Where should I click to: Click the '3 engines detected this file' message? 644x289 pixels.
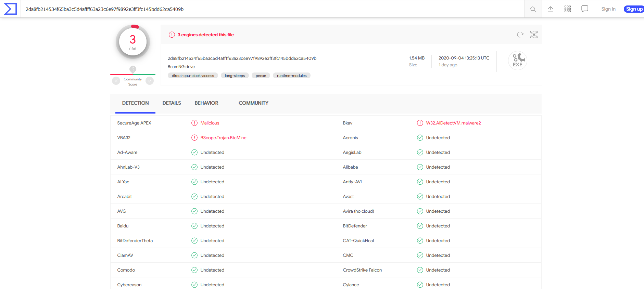coord(206,35)
